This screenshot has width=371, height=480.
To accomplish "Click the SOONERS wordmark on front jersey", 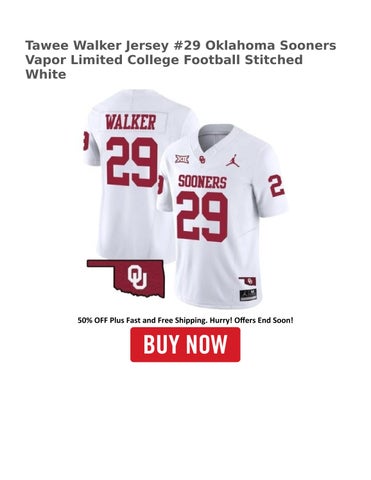I will click(202, 182).
